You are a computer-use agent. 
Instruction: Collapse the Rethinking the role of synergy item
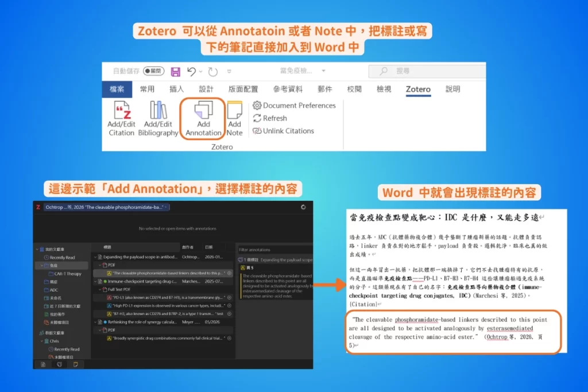pyautogui.click(x=95, y=322)
